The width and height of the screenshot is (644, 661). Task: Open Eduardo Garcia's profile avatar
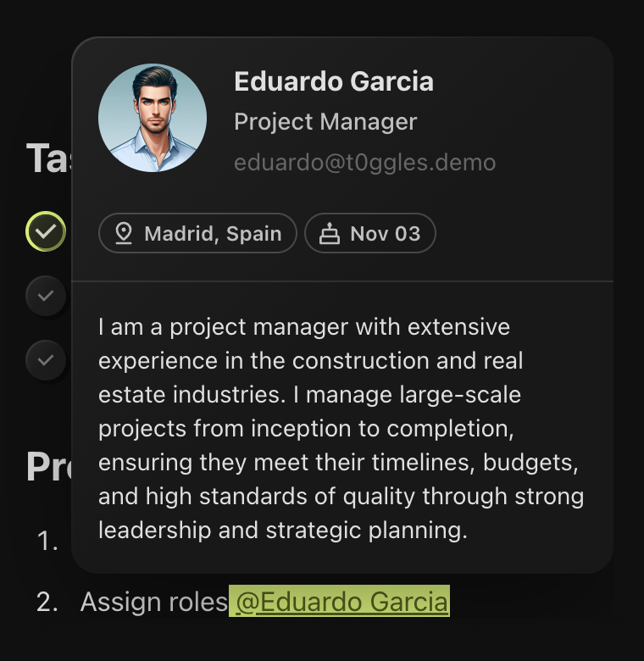coord(153,117)
